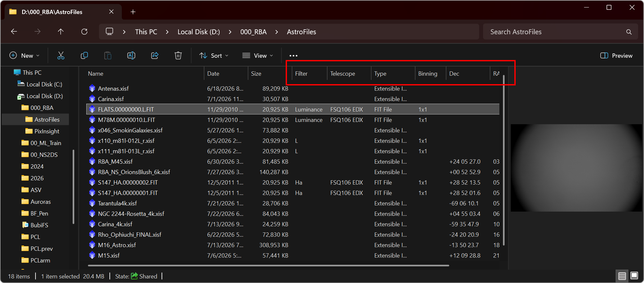Click Local Disk (D:) in the breadcrumb
This screenshot has width=644, height=283.
click(199, 32)
